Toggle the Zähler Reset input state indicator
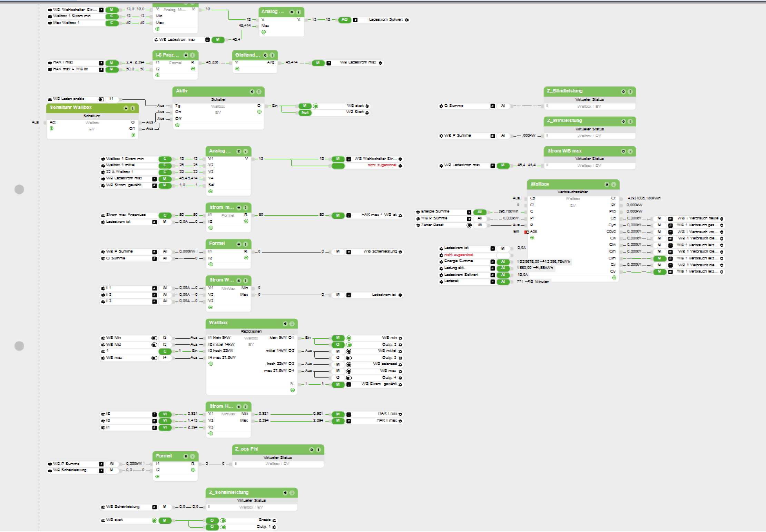The width and height of the screenshot is (766, 532). pos(469,225)
